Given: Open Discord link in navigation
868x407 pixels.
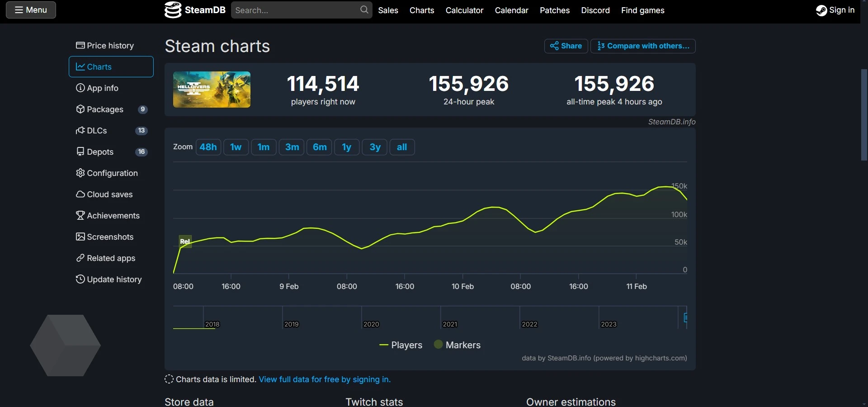Looking at the screenshot, I should pos(595,10).
